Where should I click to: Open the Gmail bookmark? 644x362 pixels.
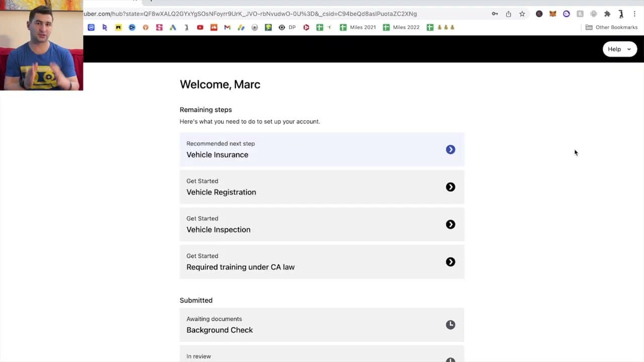(x=227, y=27)
